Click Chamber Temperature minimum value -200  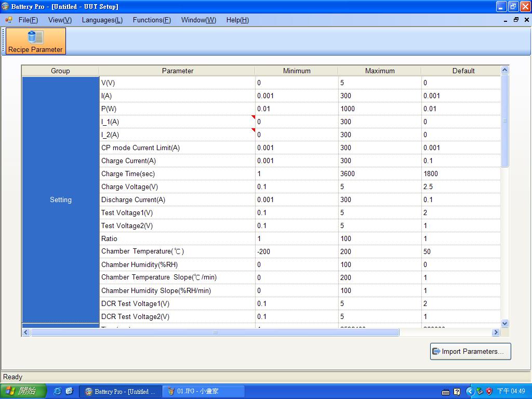pos(297,251)
